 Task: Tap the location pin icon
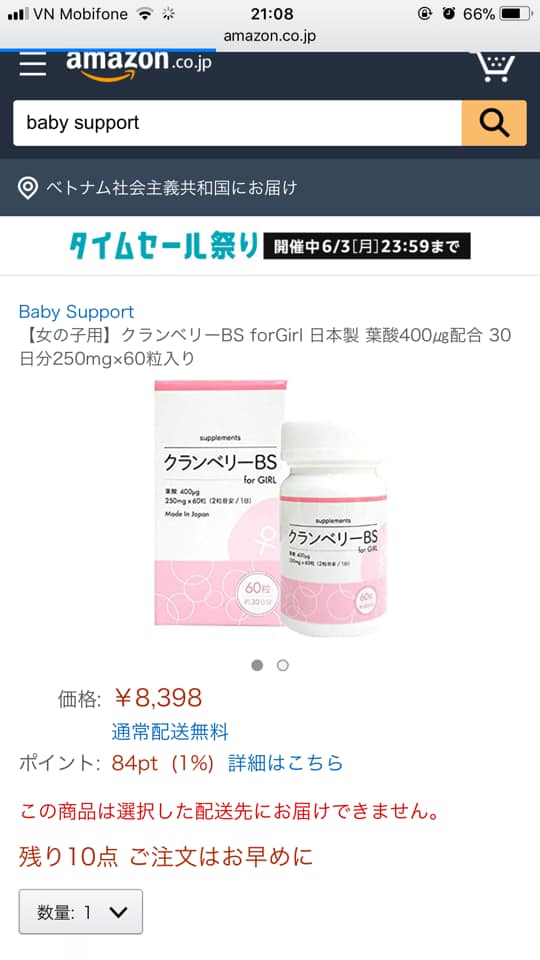[28, 188]
